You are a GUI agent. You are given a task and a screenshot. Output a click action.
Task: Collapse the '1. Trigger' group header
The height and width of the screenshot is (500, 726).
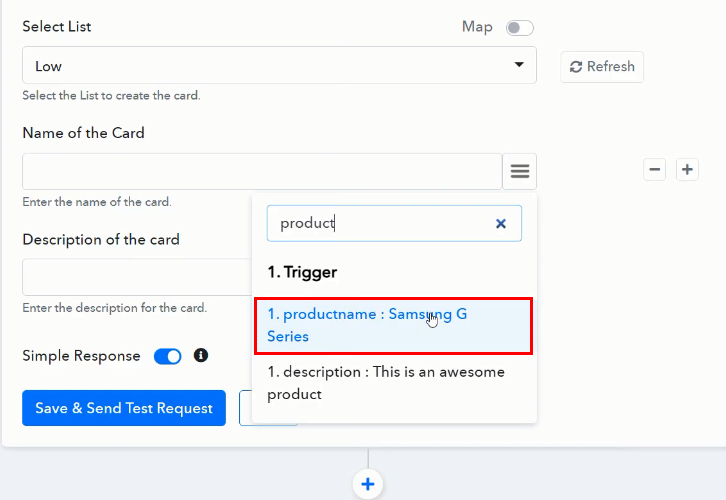tap(302, 272)
